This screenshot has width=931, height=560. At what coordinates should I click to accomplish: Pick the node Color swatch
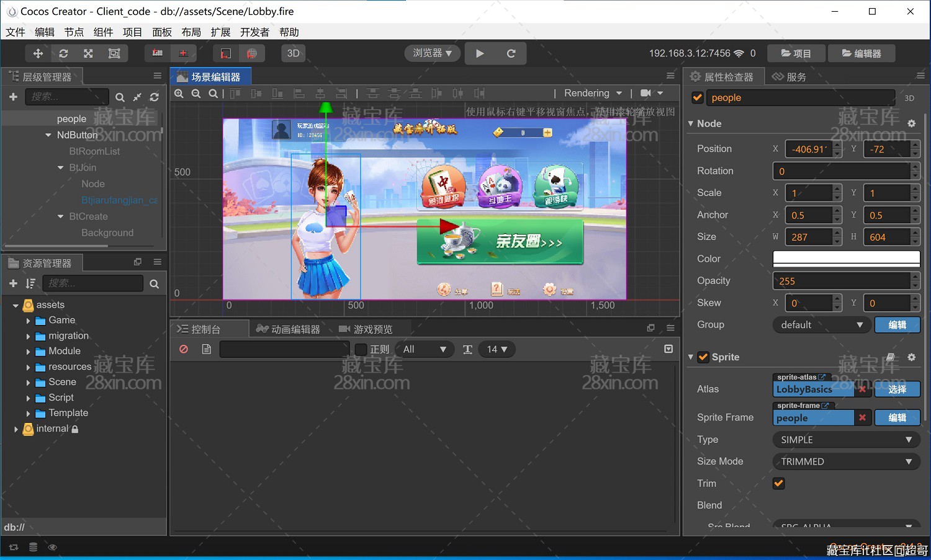pyautogui.click(x=846, y=259)
